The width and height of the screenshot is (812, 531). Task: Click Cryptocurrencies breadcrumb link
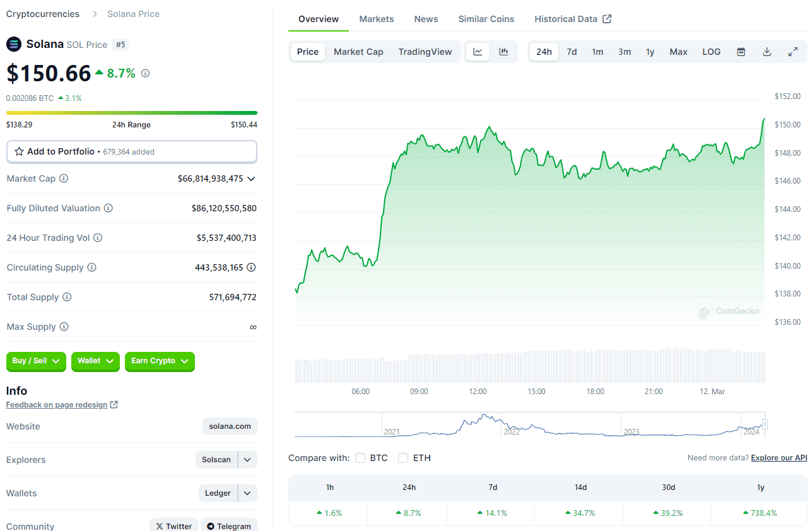[x=43, y=14]
